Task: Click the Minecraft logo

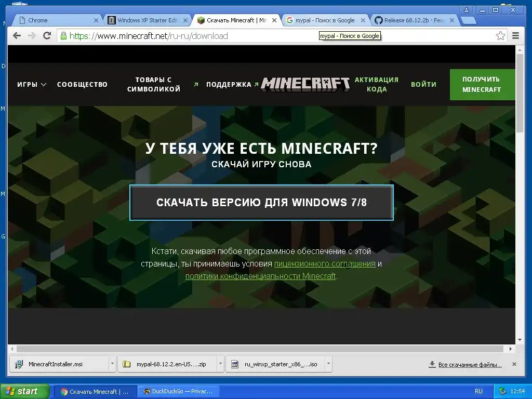Action: tap(305, 84)
